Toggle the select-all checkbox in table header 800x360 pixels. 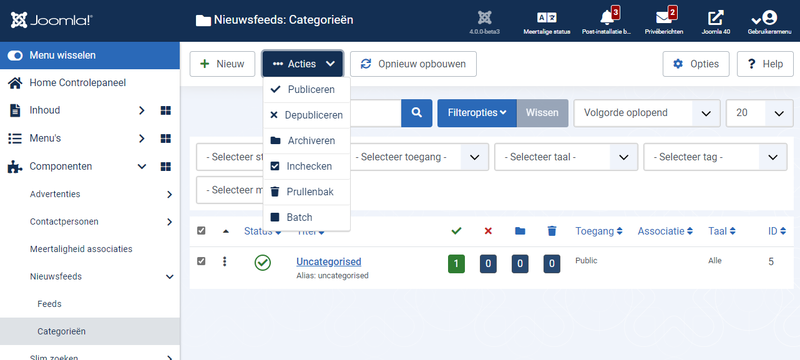point(201,231)
